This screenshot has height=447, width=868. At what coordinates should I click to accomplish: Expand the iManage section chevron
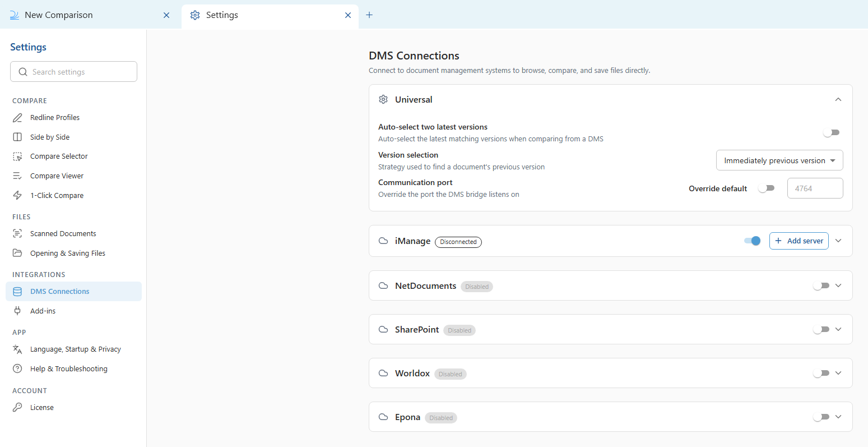point(838,241)
